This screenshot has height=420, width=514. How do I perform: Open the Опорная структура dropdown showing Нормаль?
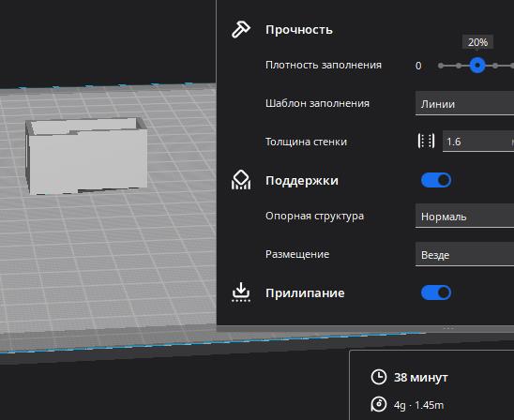pos(464,217)
